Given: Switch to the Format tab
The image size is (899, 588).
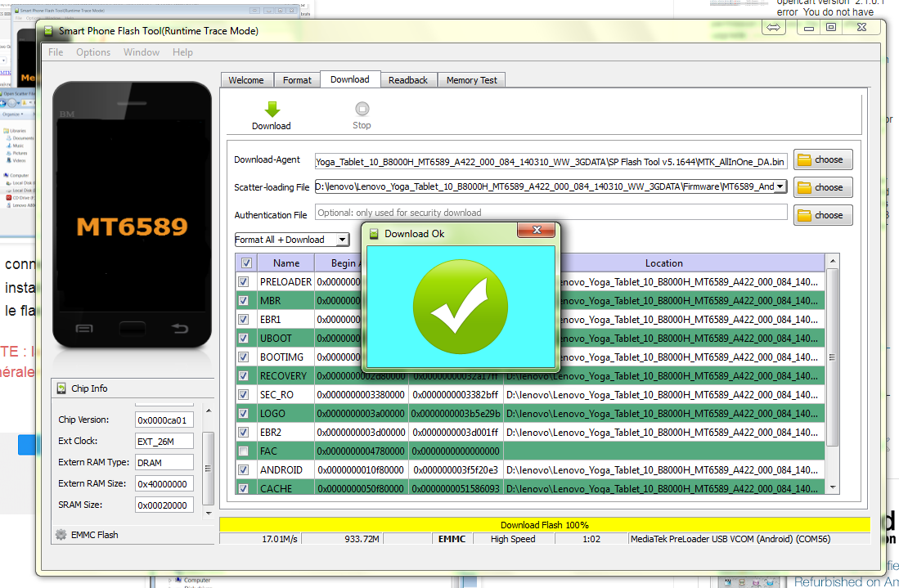Looking at the screenshot, I should point(297,80).
